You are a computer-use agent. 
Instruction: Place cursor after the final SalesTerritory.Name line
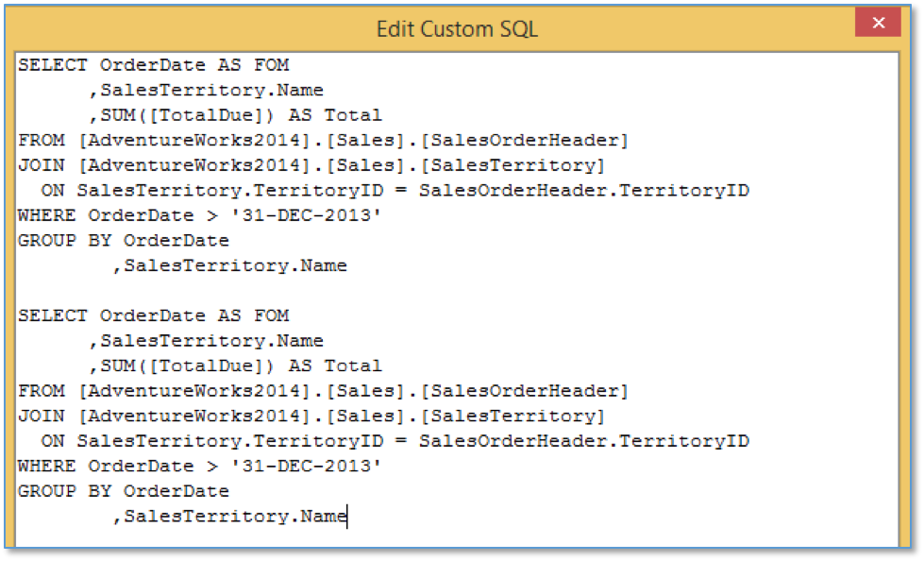[349, 517]
